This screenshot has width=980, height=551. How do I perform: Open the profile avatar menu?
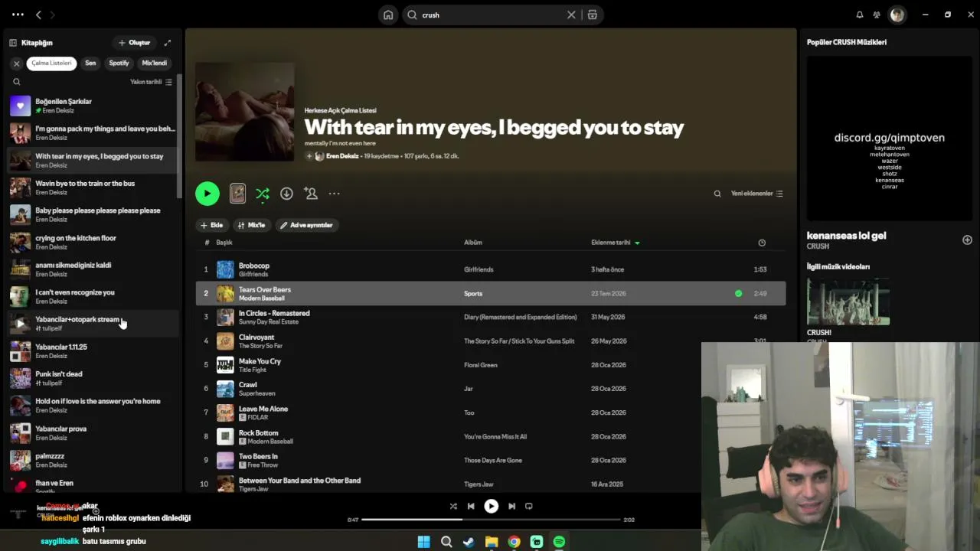(x=897, y=15)
